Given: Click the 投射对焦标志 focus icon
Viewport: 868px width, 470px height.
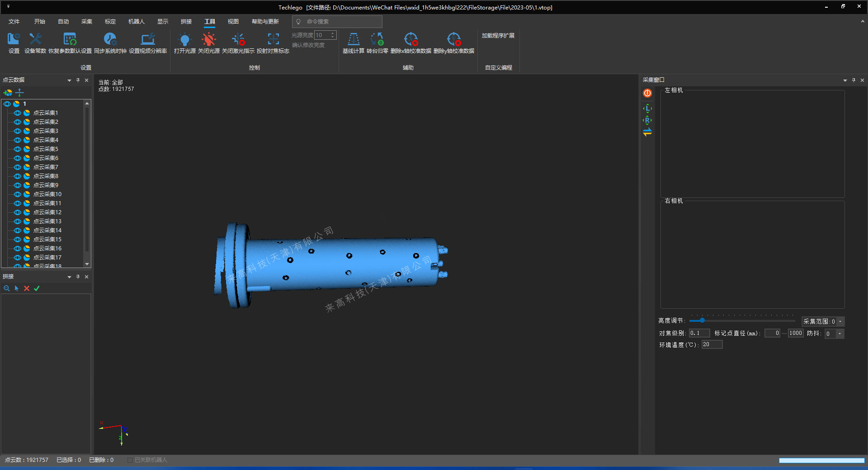Looking at the screenshot, I should pos(273,40).
